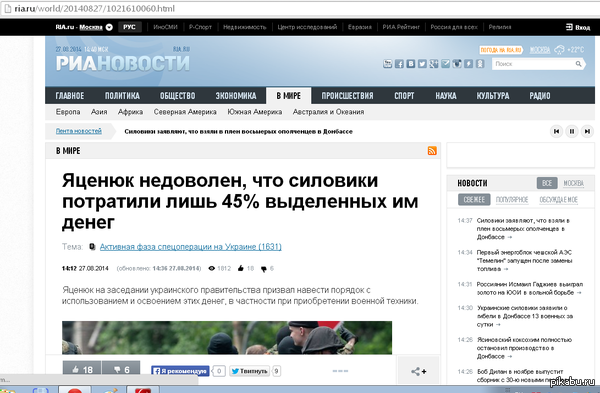
Task: Open the Лента новостей link
Action: 79,131
